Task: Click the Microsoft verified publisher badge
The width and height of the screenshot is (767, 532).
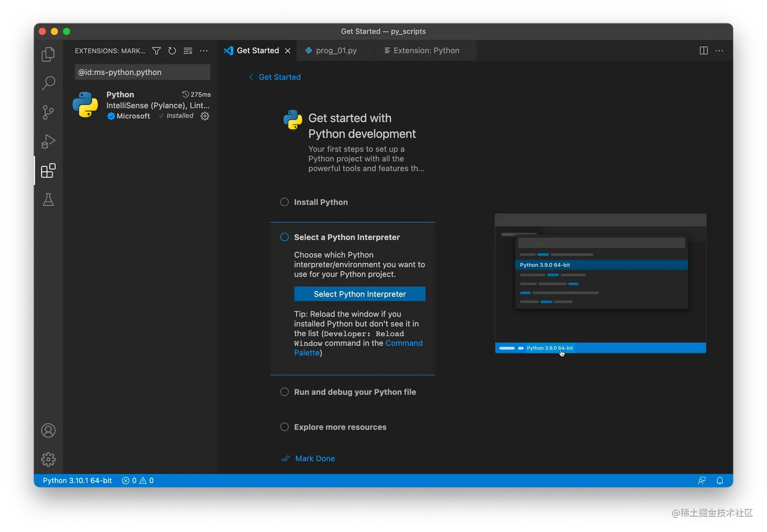Action: 111,116
